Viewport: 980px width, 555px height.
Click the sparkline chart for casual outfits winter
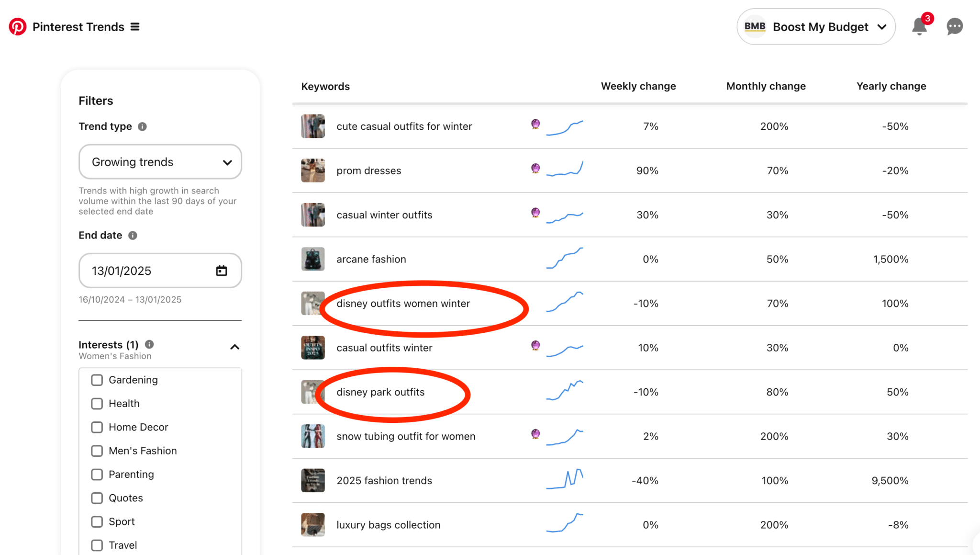(x=565, y=351)
